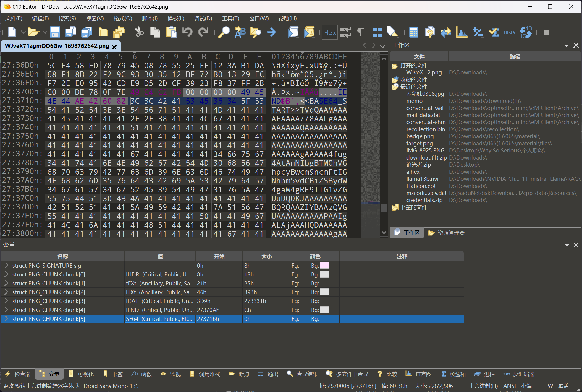The height and width of the screenshot is (392, 582).
Task: Open the 搜索(S) menu
Action: pyautogui.click(x=67, y=19)
